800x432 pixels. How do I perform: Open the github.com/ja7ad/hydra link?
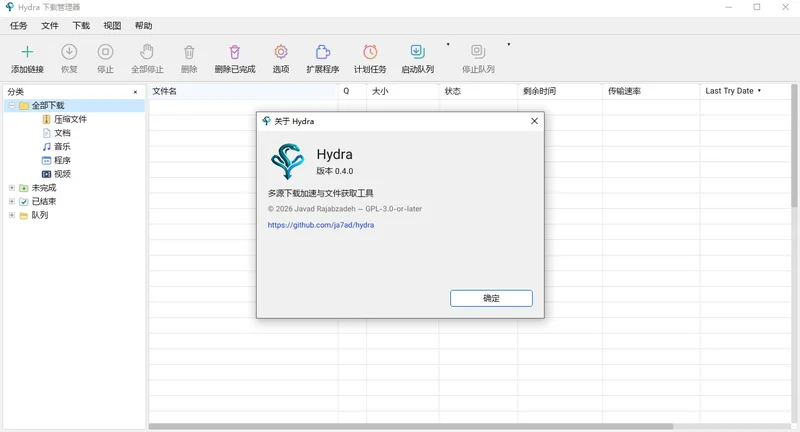(x=321, y=225)
